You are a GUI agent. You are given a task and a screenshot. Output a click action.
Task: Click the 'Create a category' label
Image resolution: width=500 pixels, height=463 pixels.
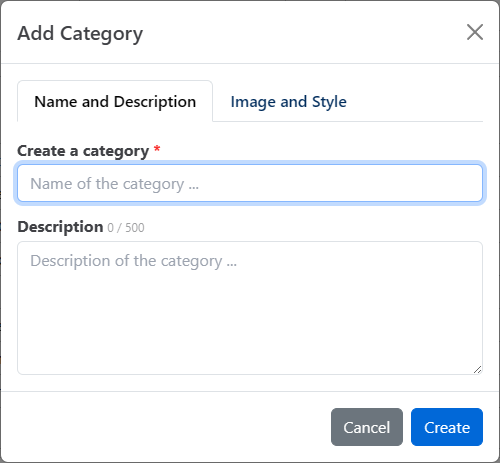83,151
